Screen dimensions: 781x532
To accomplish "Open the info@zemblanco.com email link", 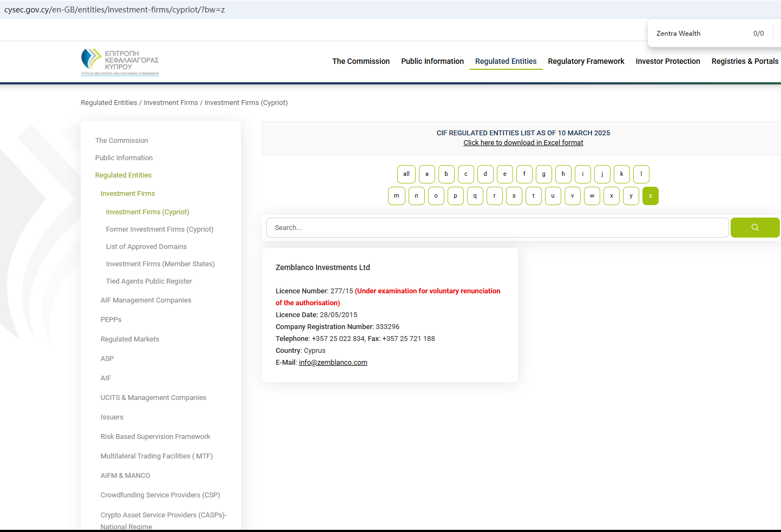I will click(x=333, y=363).
